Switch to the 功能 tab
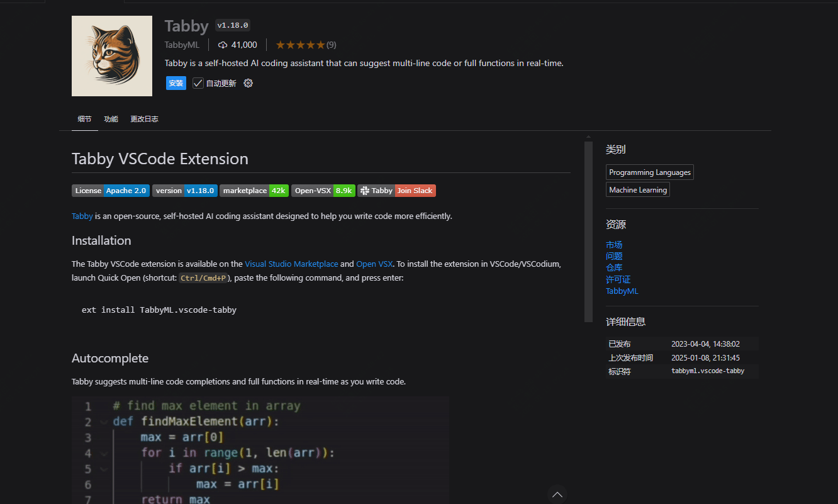This screenshot has height=504, width=838. (x=111, y=119)
